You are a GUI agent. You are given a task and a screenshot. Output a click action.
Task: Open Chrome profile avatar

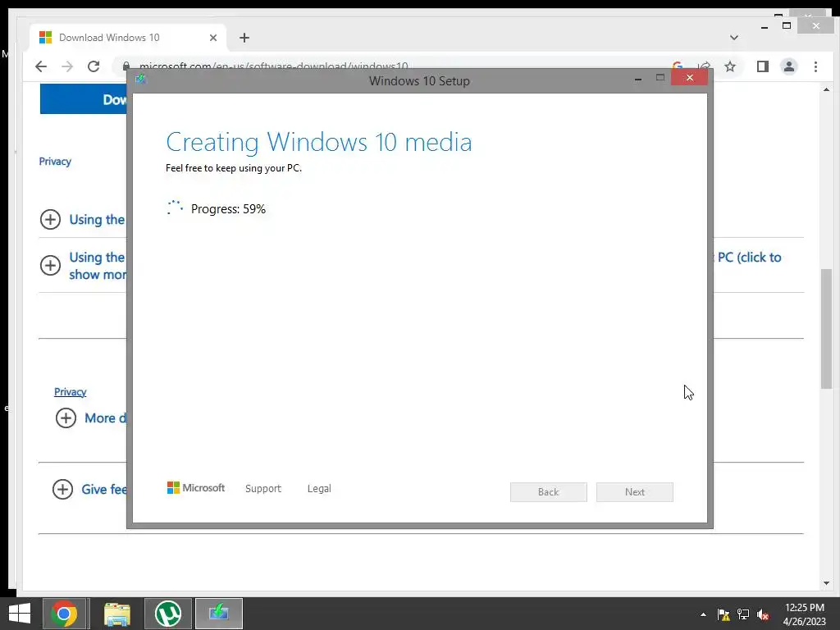click(789, 66)
